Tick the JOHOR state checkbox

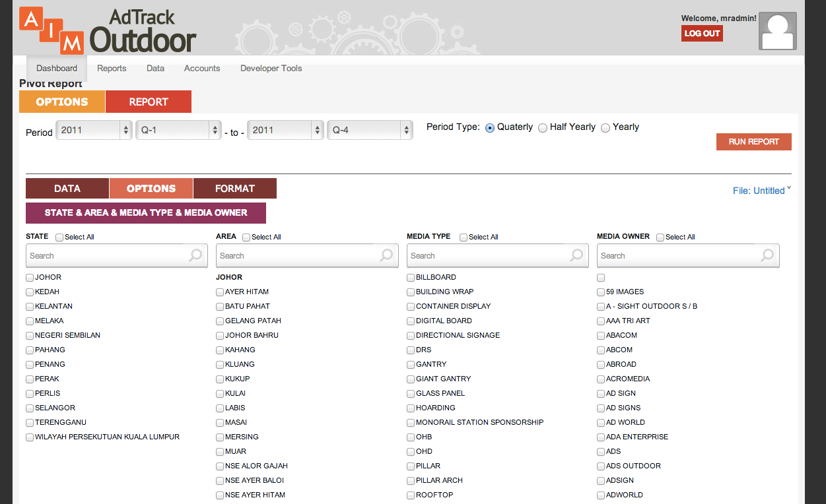30,278
